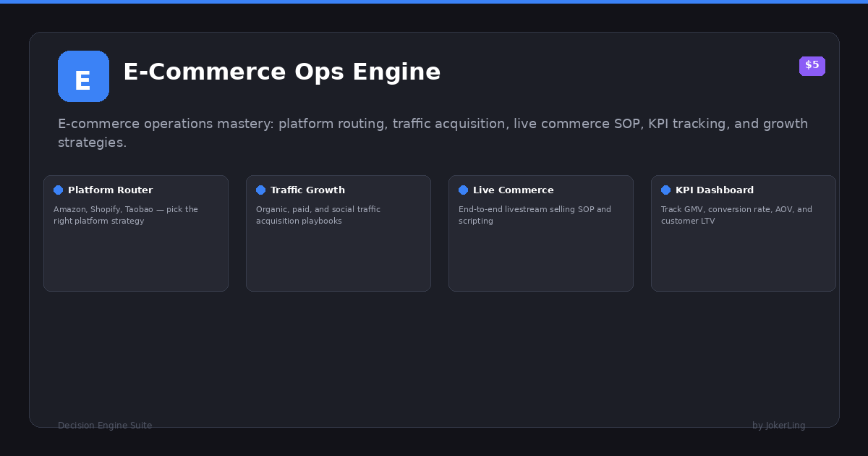Open the Live Commerce card title
The height and width of the screenshot is (456, 868).
(513, 190)
